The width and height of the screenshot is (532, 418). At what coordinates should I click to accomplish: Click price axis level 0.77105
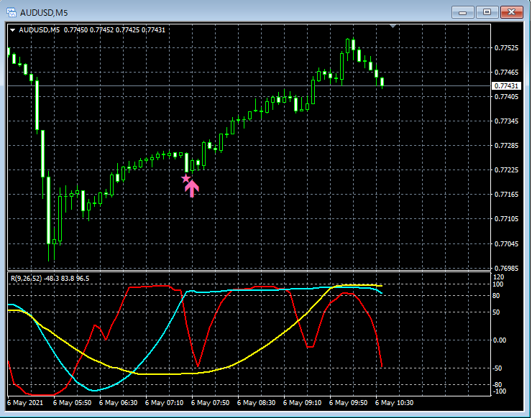(506, 218)
